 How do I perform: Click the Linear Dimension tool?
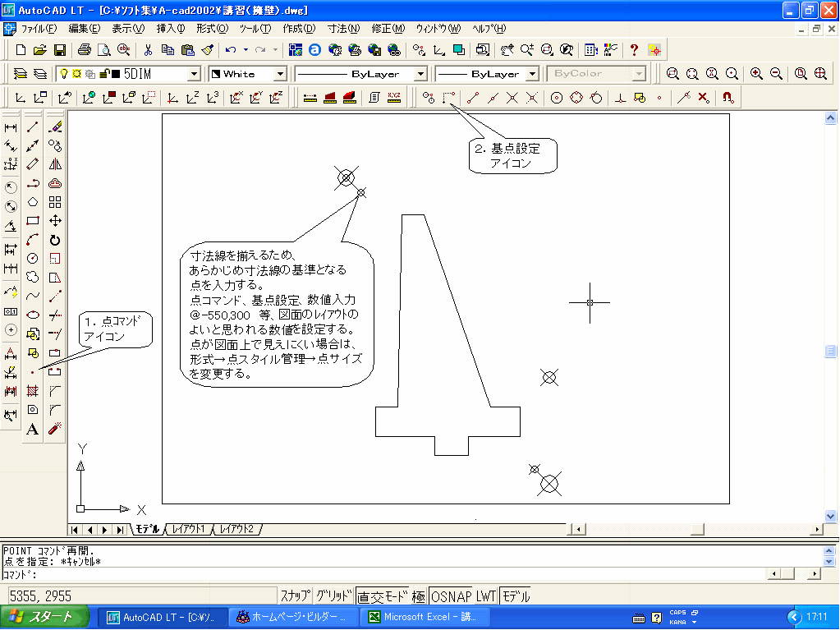(11, 127)
